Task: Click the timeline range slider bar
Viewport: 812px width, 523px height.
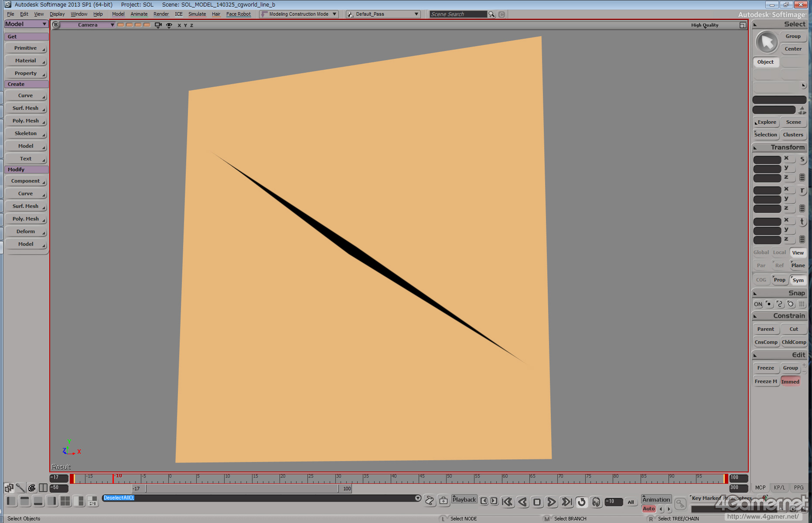Action: 242,489
